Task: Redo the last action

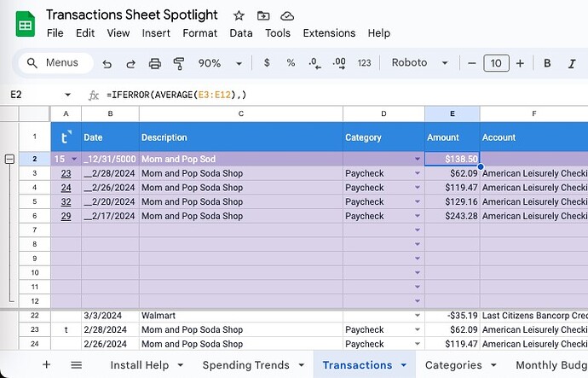Action: [x=130, y=64]
